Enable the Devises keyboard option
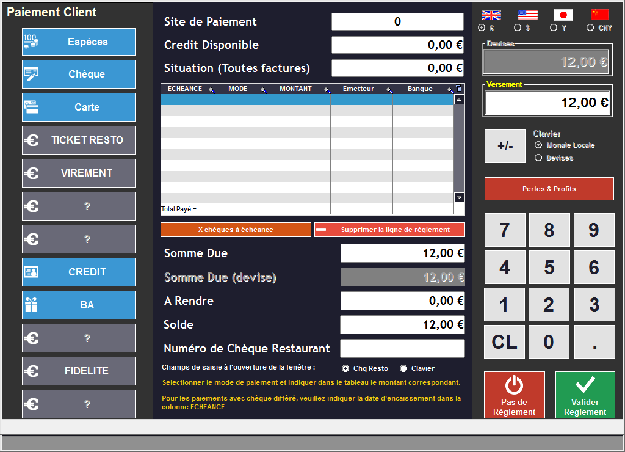This screenshot has height=452, width=625. click(x=541, y=157)
